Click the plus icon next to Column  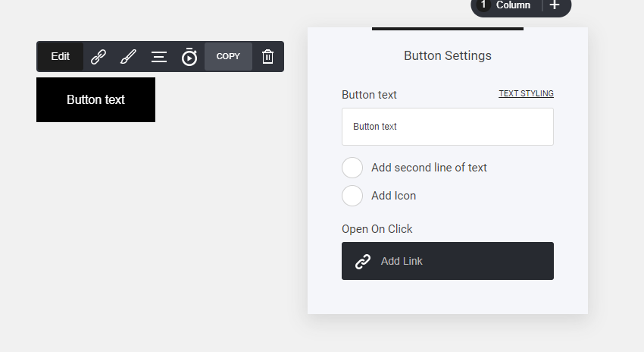coord(555,5)
